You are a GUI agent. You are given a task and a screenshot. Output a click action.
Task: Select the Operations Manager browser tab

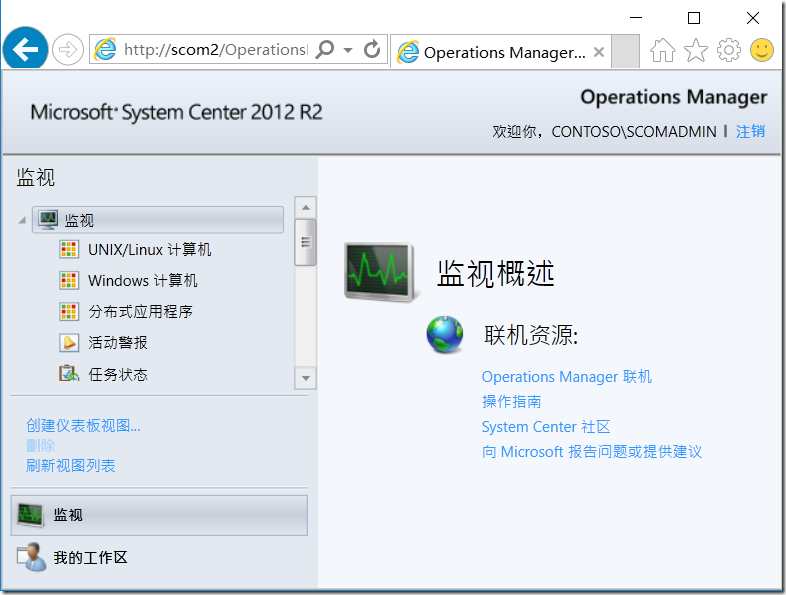500,52
